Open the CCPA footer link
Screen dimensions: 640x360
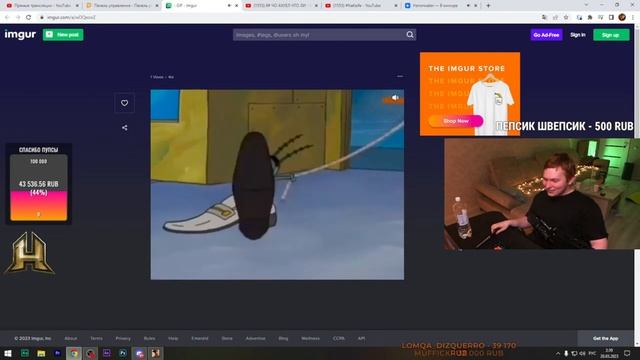[x=338, y=338]
